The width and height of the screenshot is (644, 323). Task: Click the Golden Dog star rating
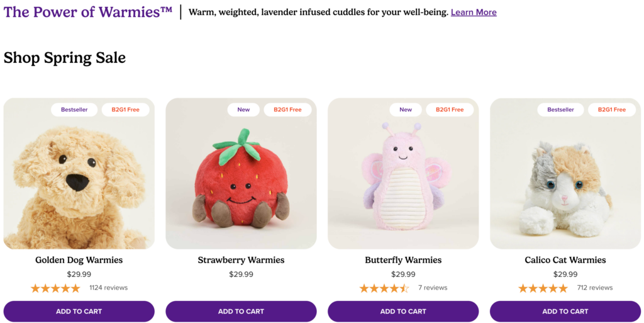coord(55,288)
